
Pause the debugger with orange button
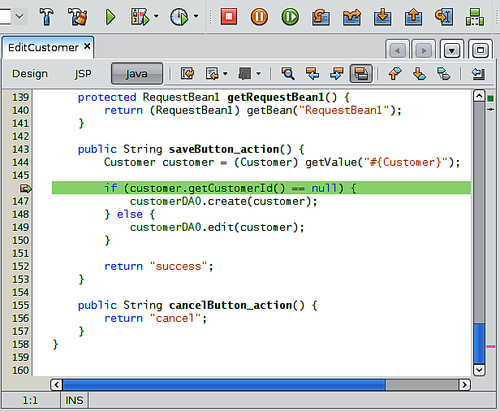[x=259, y=17]
